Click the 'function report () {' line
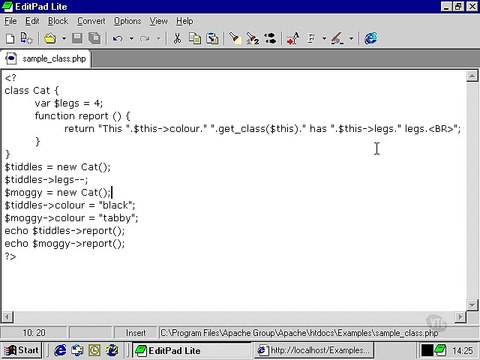 coord(82,116)
